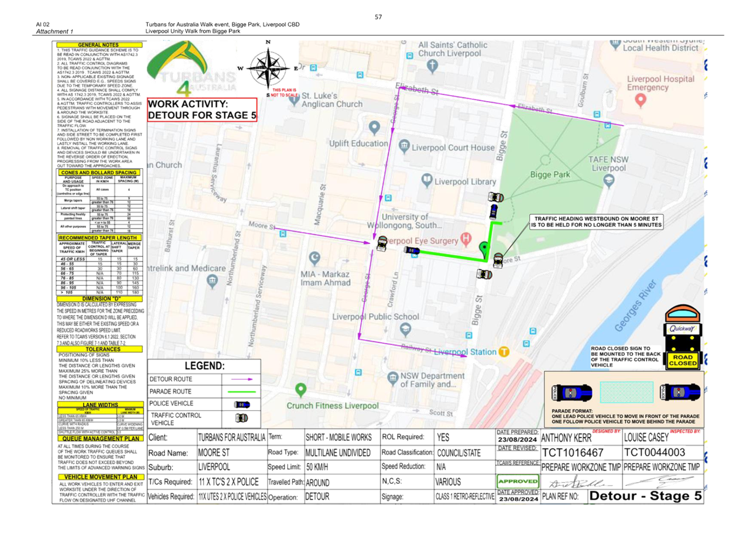Select the Local Health District map pin
Image resolution: width=756 pixels, height=534 pixels.
[615, 44]
